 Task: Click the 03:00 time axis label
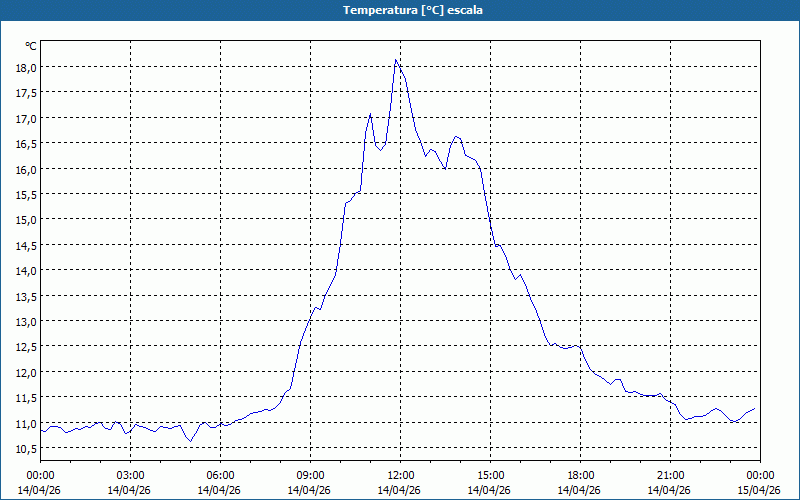click(x=131, y=475)
